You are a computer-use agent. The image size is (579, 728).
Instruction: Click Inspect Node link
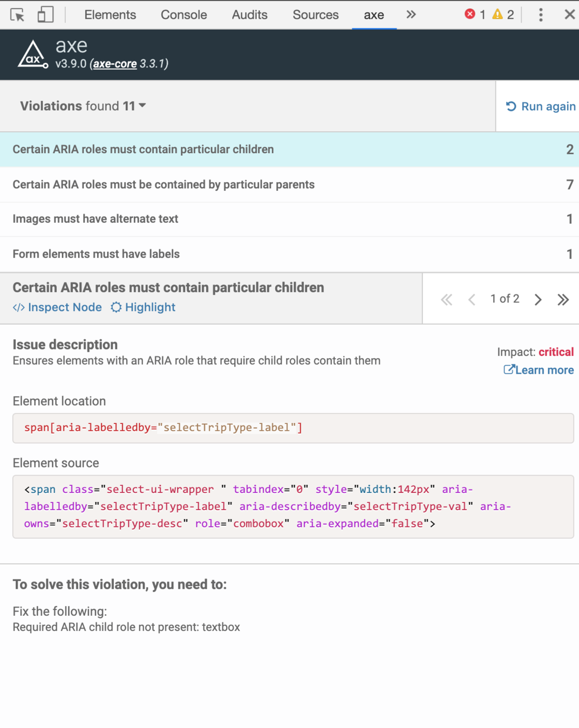[x=57, y=307]
